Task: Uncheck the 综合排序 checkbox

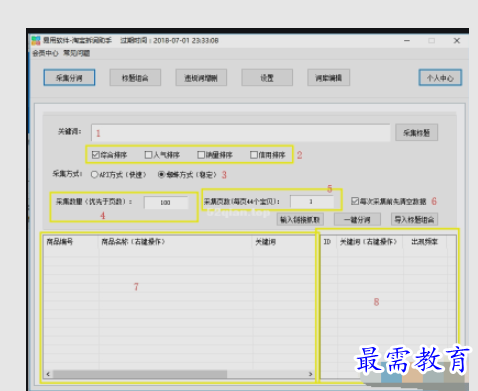Action: [96, 155]
